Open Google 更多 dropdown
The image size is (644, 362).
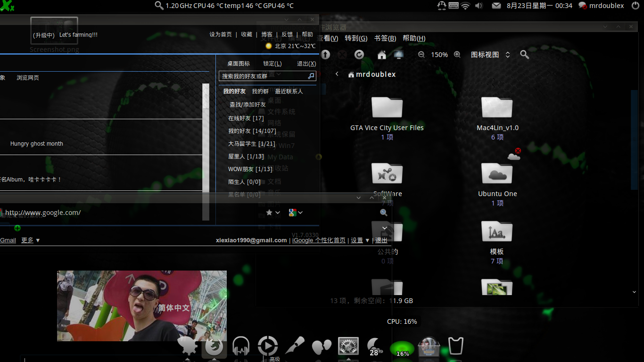click(x=31, y=240)
